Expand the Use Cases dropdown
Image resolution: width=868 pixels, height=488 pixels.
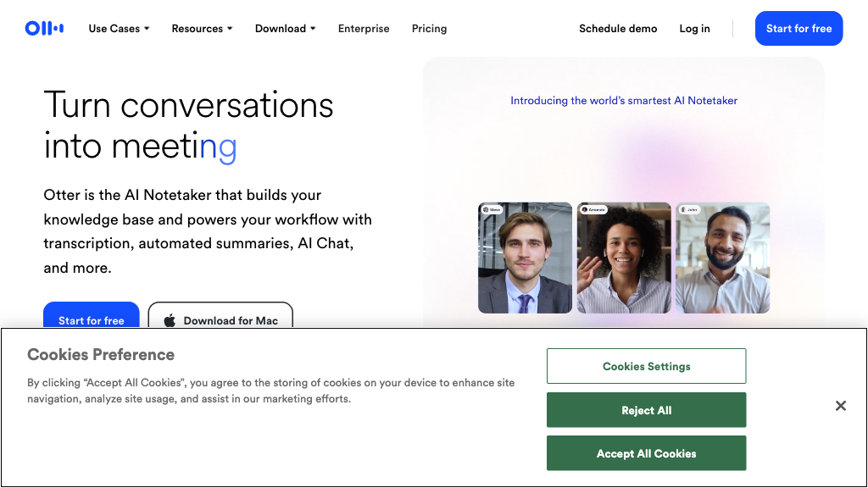119,29
